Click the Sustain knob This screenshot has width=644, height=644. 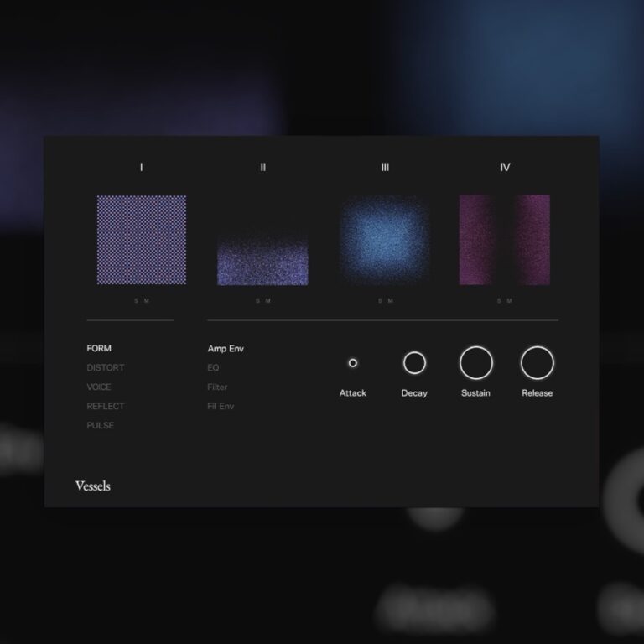[475, 363]
